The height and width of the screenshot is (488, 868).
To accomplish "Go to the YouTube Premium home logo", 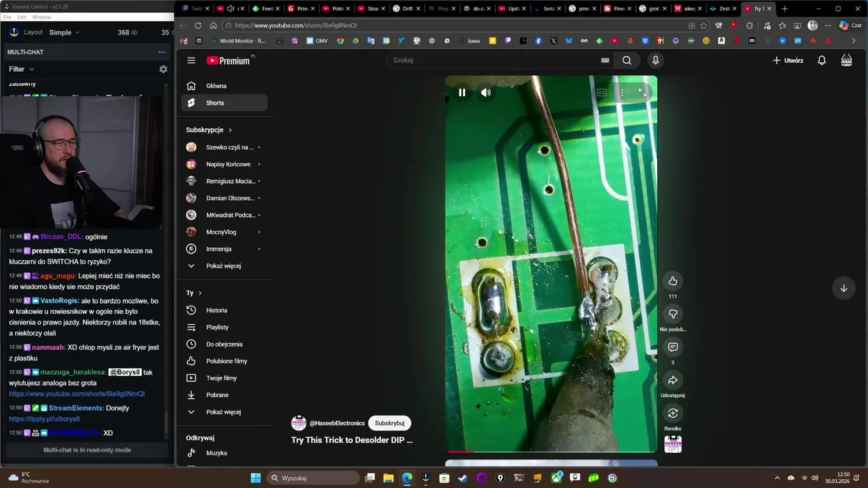I will coord(229,60).
